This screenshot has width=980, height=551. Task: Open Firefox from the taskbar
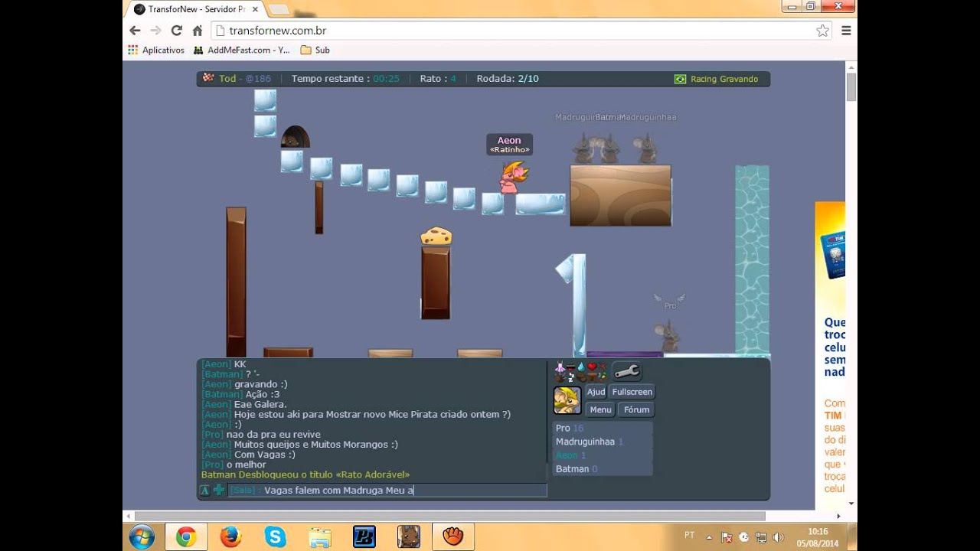coord(230,537)
